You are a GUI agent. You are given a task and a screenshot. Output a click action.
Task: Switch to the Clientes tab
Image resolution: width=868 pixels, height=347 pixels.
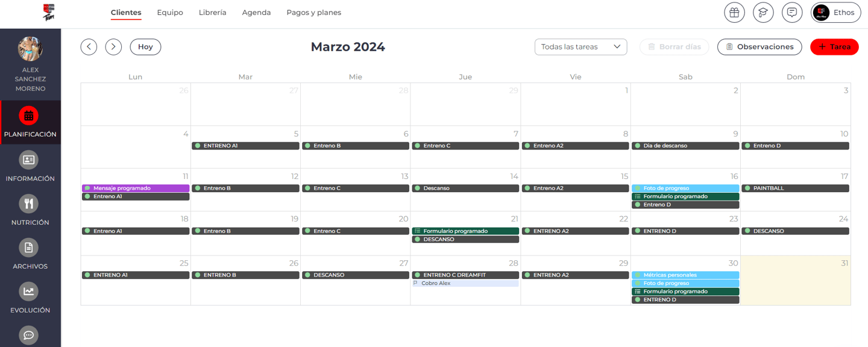[x=126, y=13]
